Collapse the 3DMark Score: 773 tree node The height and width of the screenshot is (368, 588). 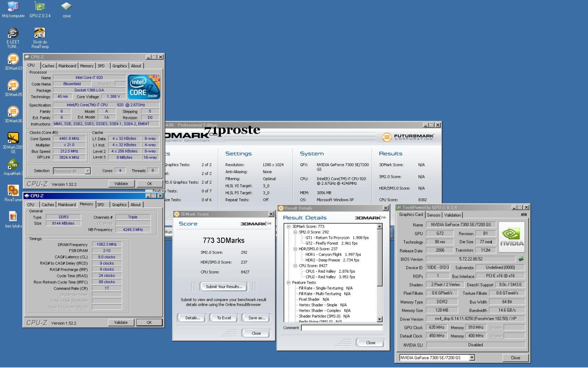(289, 227)
